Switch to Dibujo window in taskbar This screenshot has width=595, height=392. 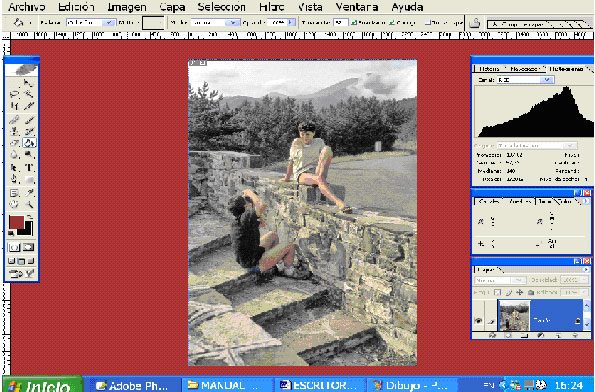(x=412, y=386)
